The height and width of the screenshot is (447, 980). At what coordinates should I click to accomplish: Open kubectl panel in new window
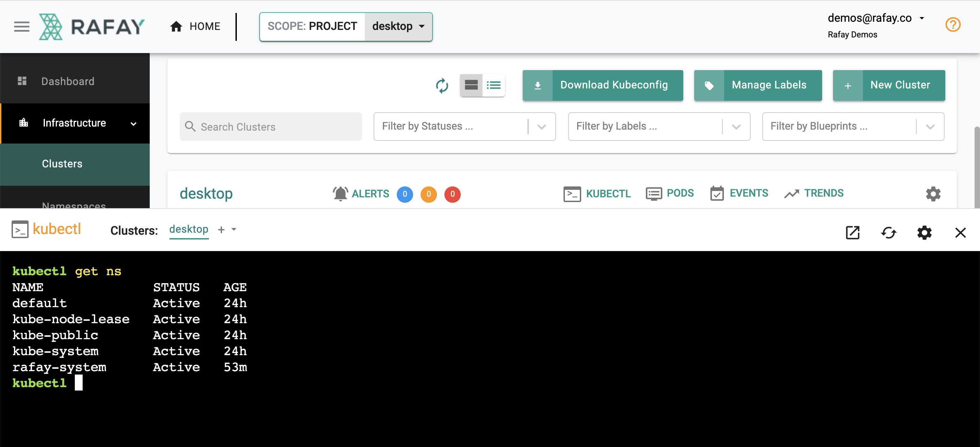852,232
